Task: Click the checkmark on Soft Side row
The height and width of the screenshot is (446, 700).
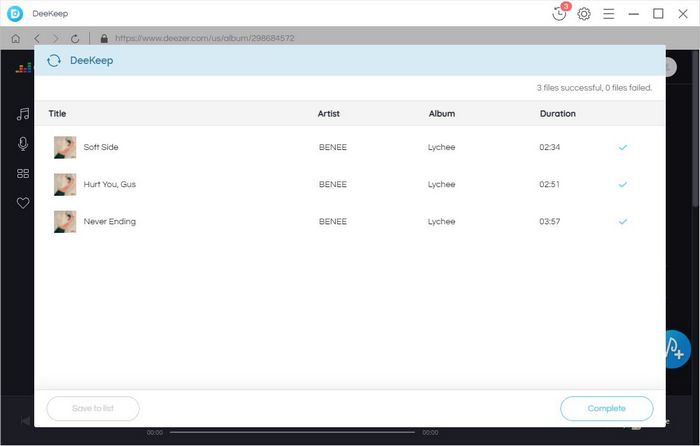Action: [x=623, y=147]
